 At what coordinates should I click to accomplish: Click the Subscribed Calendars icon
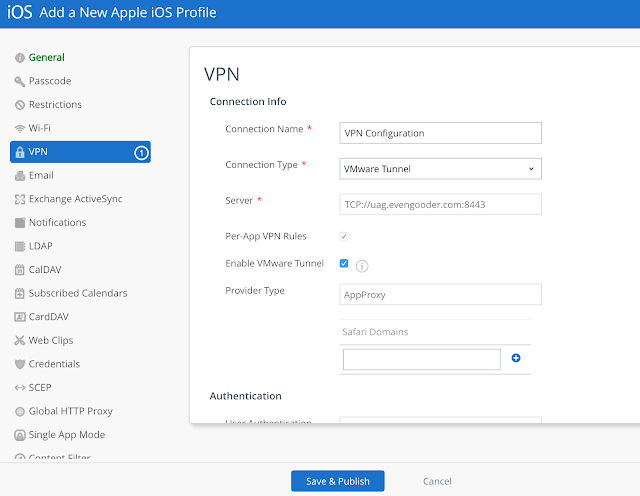20,294
